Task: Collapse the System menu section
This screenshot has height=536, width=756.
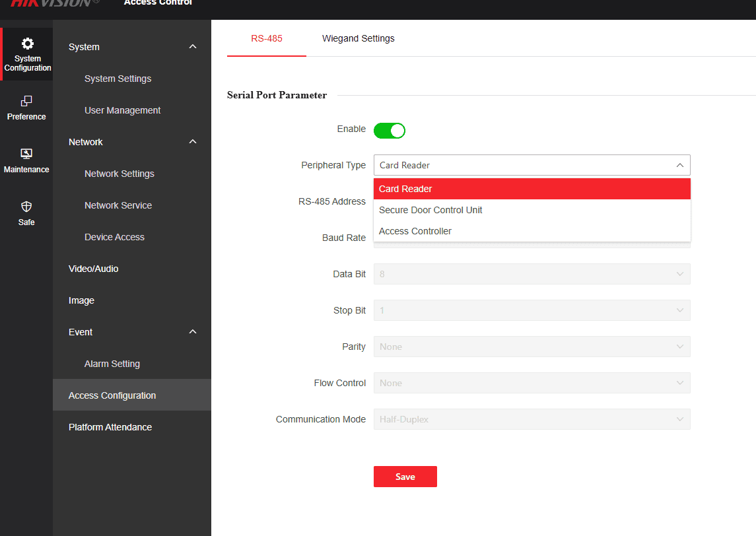Action: pyautogui.click(x=192, y=47)
